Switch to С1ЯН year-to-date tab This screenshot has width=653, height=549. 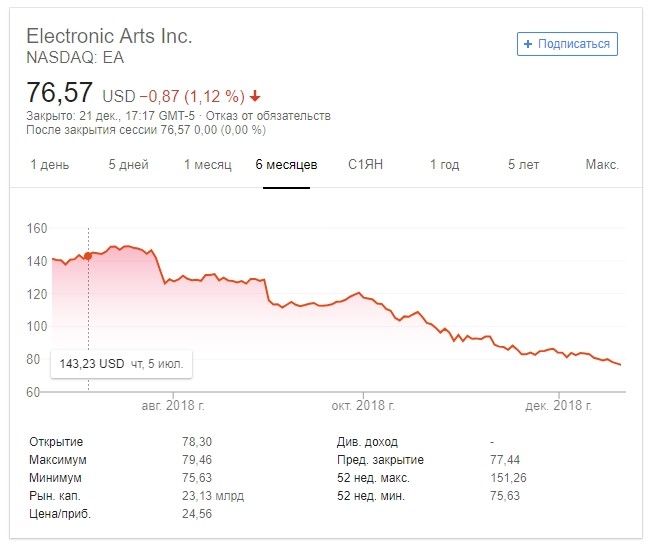365,165
